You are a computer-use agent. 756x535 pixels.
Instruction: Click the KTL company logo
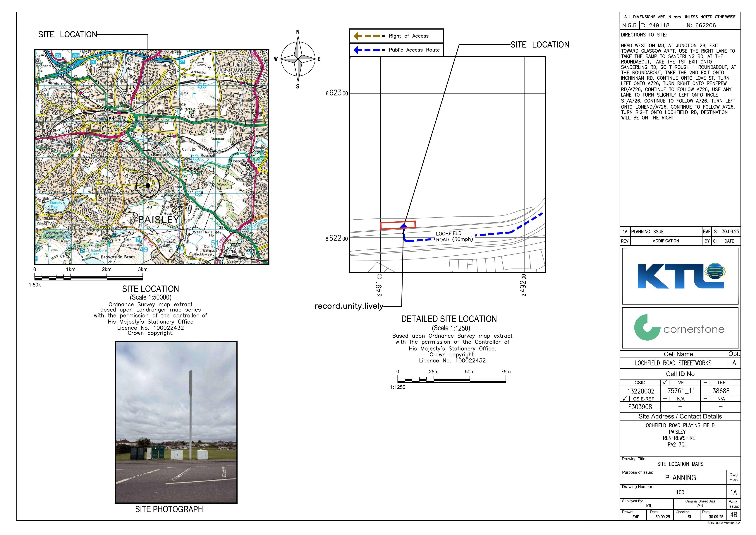coord(681,276)
